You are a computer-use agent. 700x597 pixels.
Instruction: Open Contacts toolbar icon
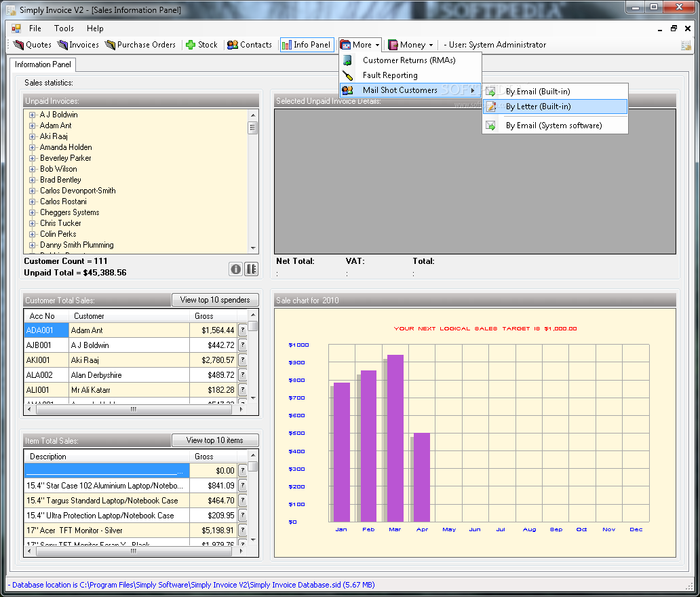(x=233, y=45)
